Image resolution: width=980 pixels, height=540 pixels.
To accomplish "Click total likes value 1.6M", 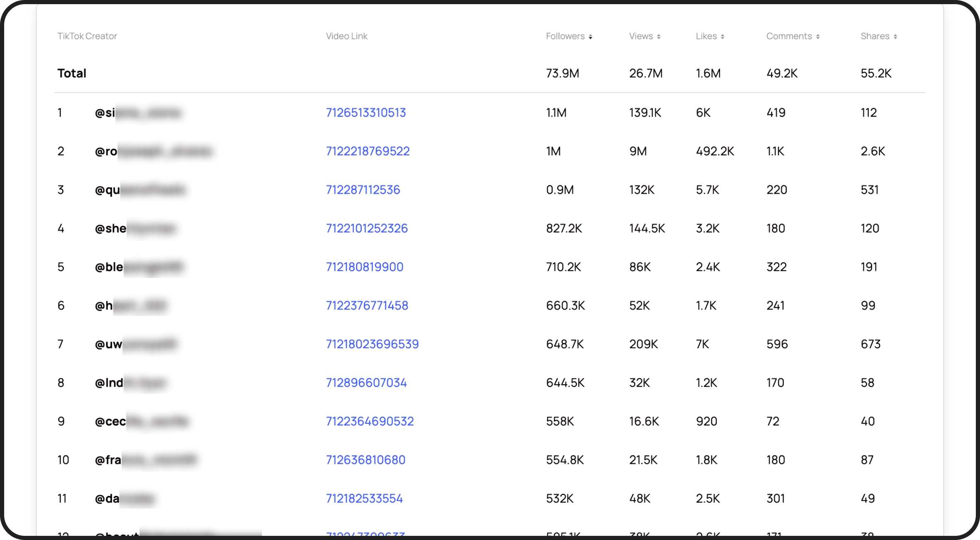I will (708, 73).
